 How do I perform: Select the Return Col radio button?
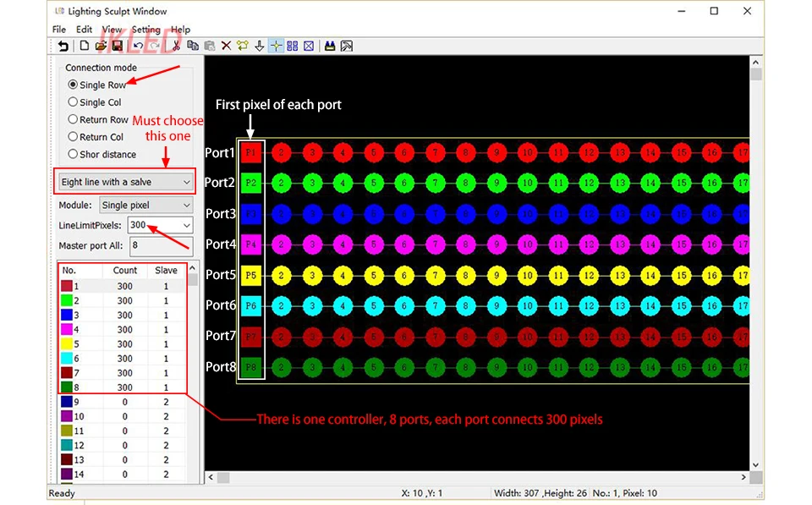pyautogui.click(x=73, y=137)
